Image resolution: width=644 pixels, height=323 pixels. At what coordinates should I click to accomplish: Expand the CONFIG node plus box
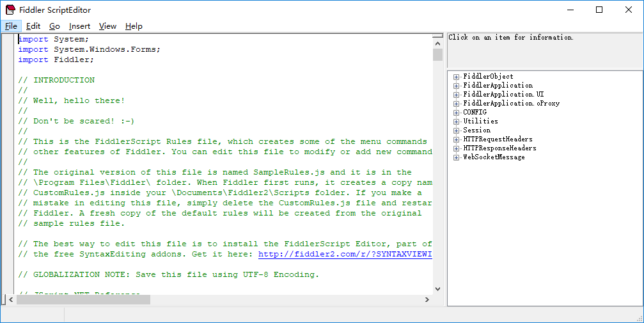pyautogui.click(x=456, y=113)
